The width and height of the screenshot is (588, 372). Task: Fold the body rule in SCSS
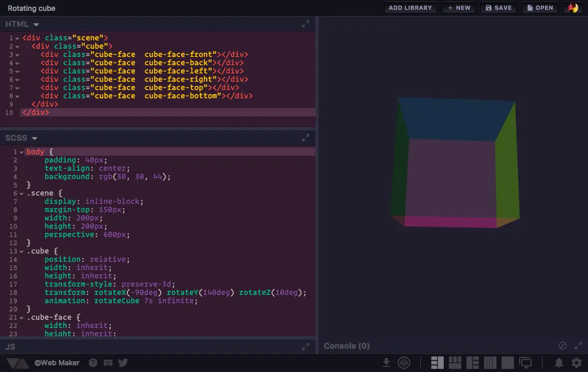(21, 152)
